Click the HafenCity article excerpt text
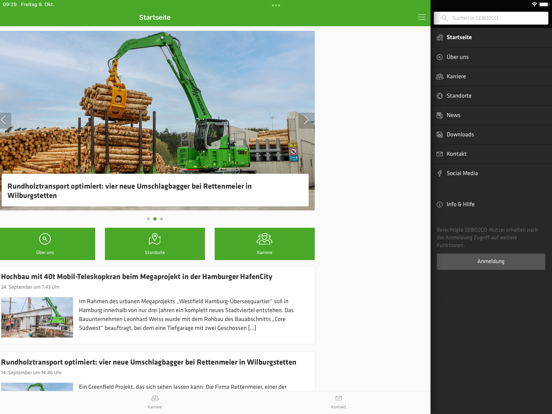The image size is (552, 414). [186, 315]
